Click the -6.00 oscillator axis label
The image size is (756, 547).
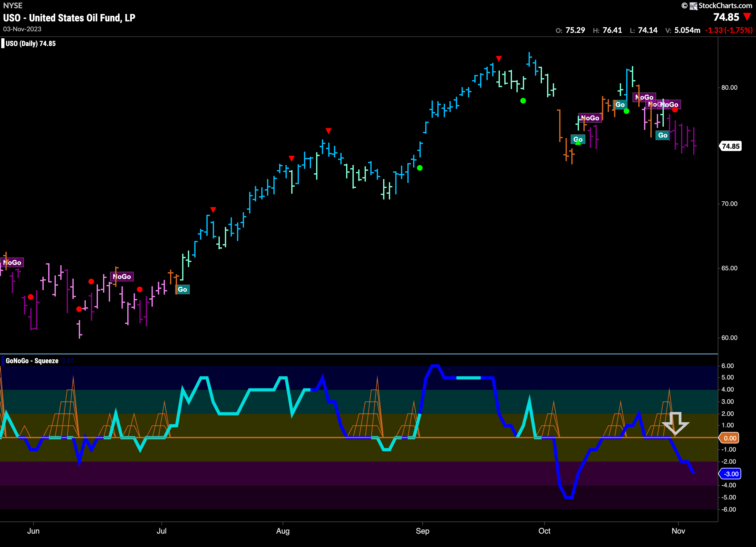728,510
